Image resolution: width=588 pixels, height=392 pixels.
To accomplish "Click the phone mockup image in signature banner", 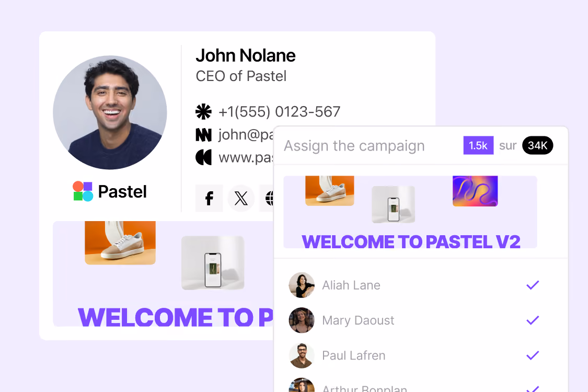I will point(213,263).
